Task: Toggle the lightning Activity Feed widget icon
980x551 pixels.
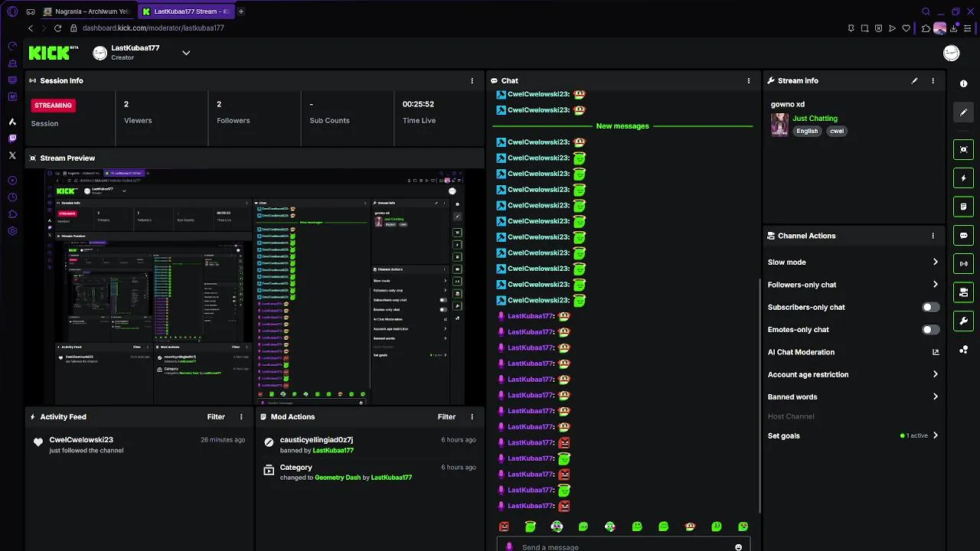Action: (x=963, y=178)
